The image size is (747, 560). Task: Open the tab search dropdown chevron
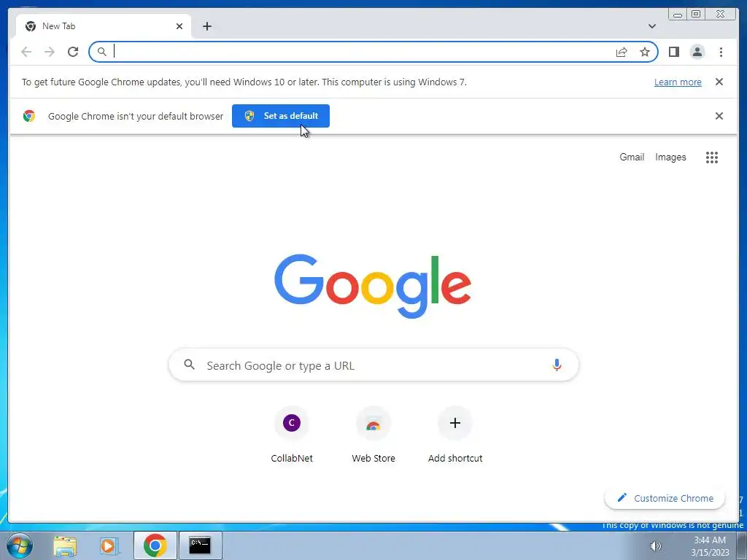(x=651, y=26)
